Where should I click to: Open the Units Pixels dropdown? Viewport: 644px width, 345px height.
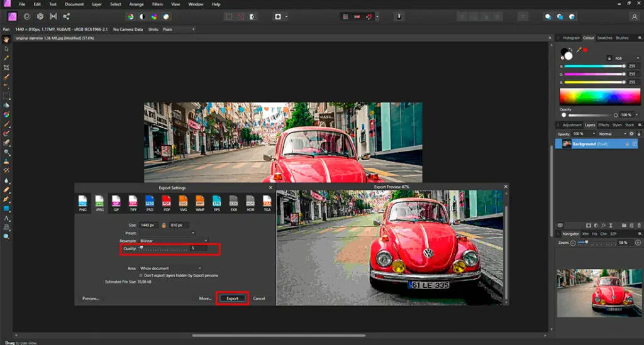(178, 30)
